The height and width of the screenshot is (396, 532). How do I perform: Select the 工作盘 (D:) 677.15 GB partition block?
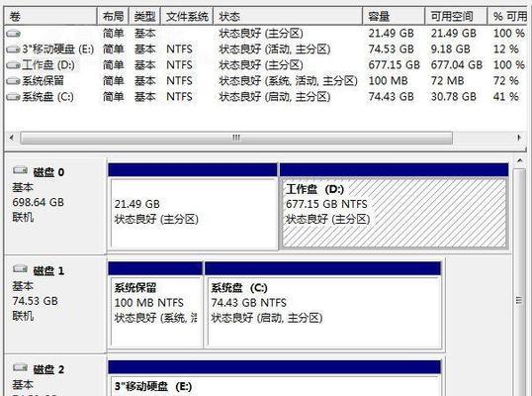(x=394, y=213)
